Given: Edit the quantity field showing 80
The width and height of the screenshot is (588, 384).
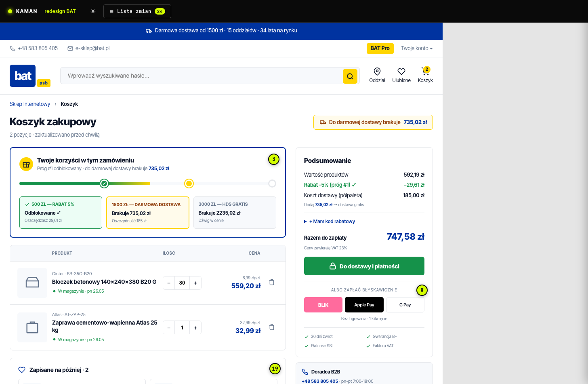Looking at the screenshot, I should coord(182,283).
